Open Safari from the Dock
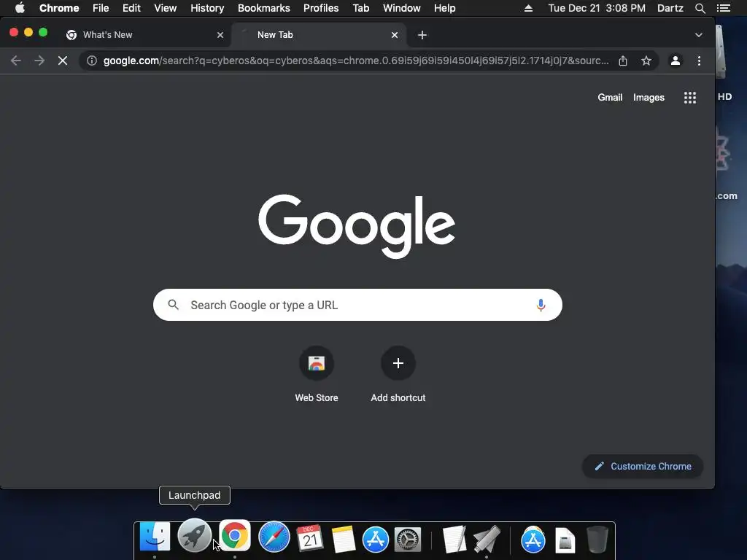Screen dimensions: 747x560 (274, 537)
